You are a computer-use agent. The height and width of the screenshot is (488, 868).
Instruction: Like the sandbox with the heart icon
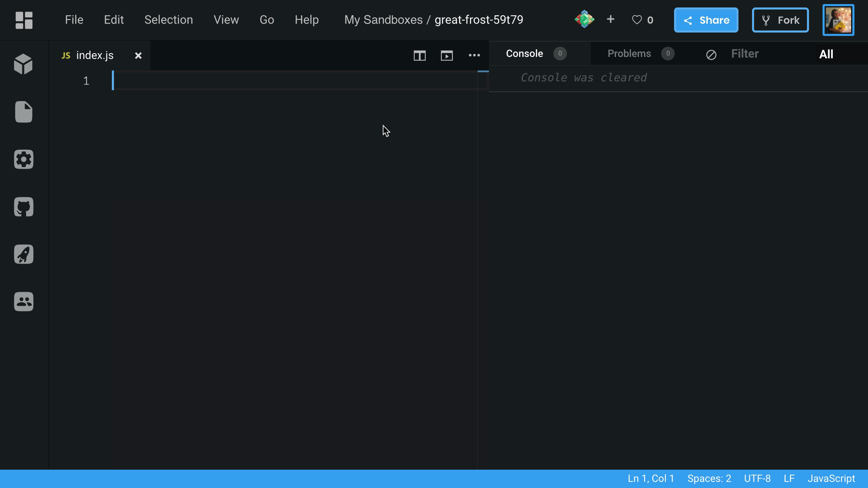pos(637,20)
